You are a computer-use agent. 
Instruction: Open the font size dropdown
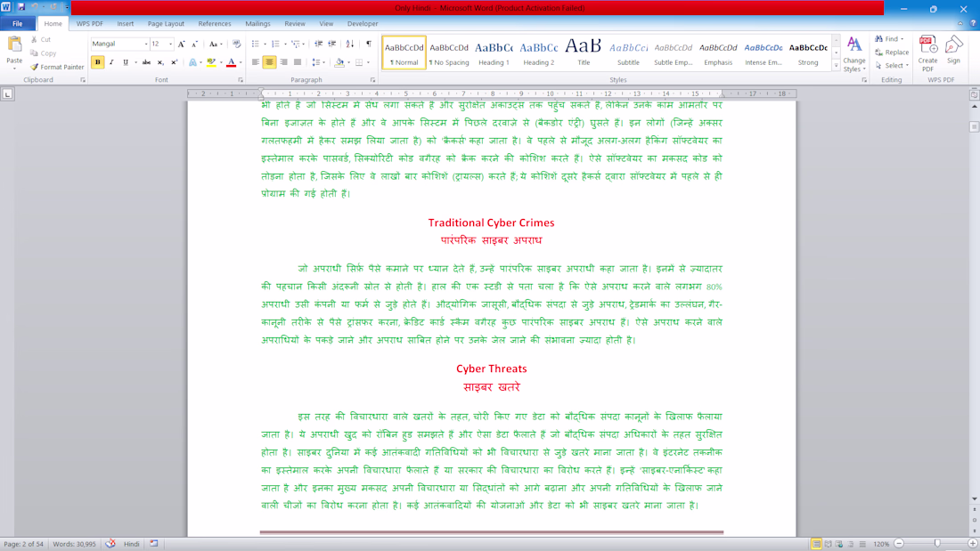point(171,45)
